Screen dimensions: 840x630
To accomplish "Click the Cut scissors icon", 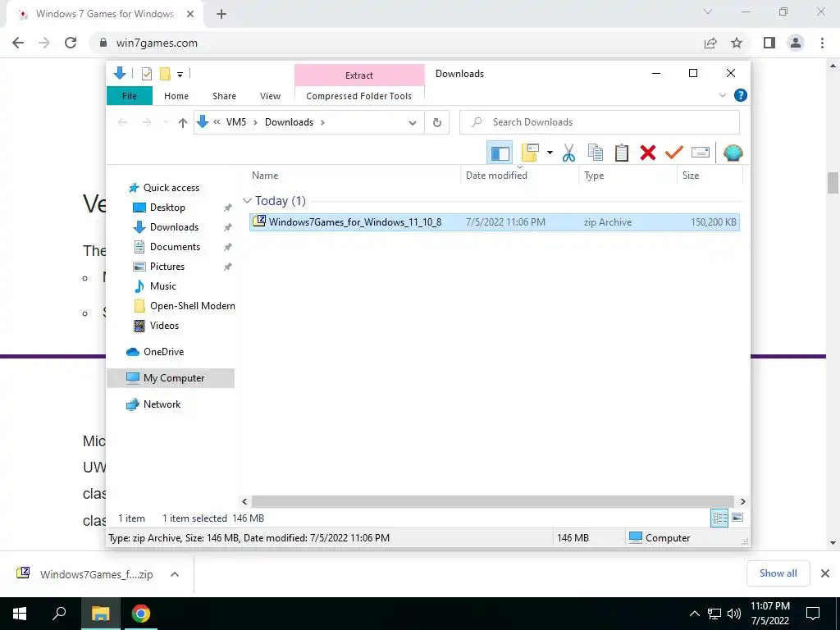I will pyautogui.click(x=568, y=153).
